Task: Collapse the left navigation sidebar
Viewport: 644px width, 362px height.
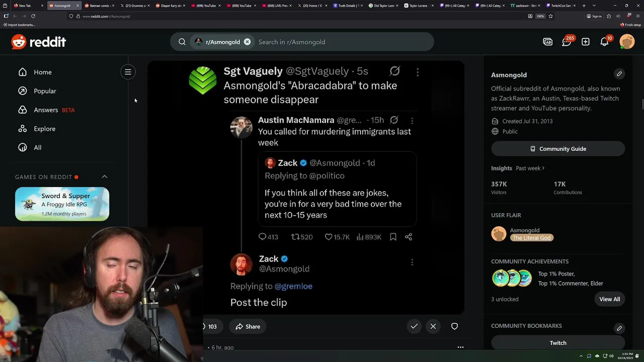Action: 128,72
